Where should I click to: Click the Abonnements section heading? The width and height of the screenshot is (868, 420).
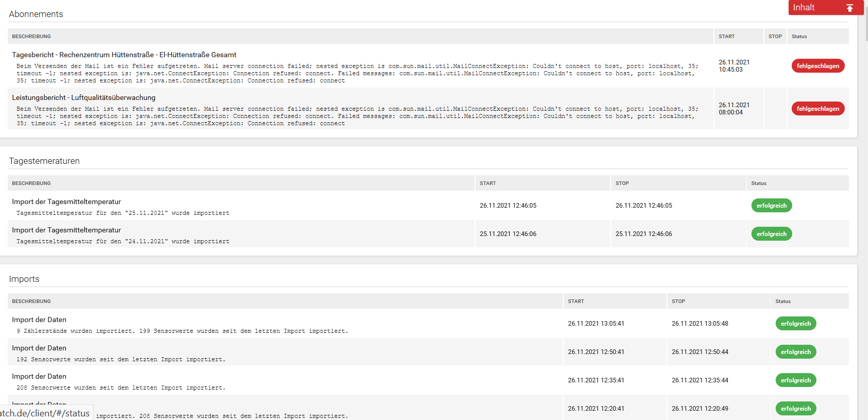[36, 14]
